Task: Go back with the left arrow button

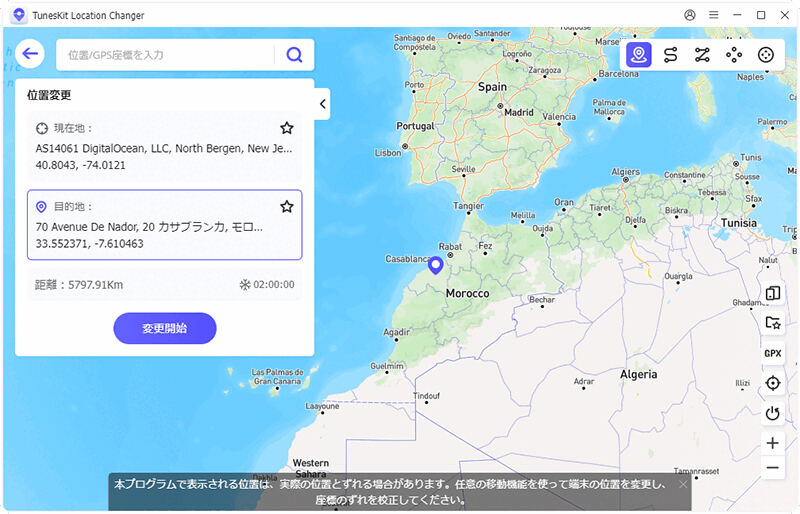Action: point(32,54)
